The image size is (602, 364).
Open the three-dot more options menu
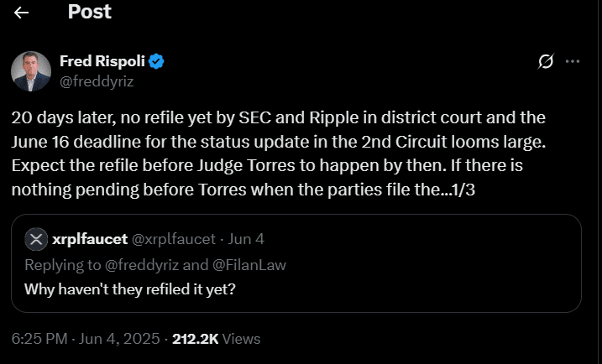(x=573, y=61)
